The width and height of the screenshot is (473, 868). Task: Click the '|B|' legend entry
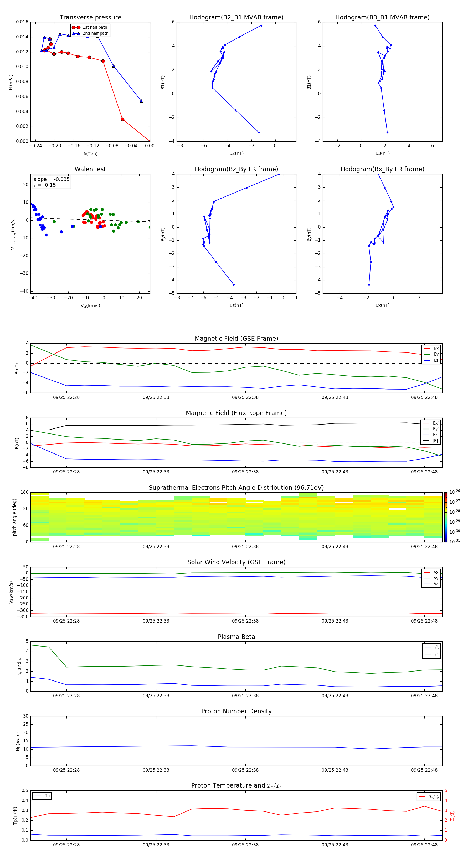tap(431, 441)
